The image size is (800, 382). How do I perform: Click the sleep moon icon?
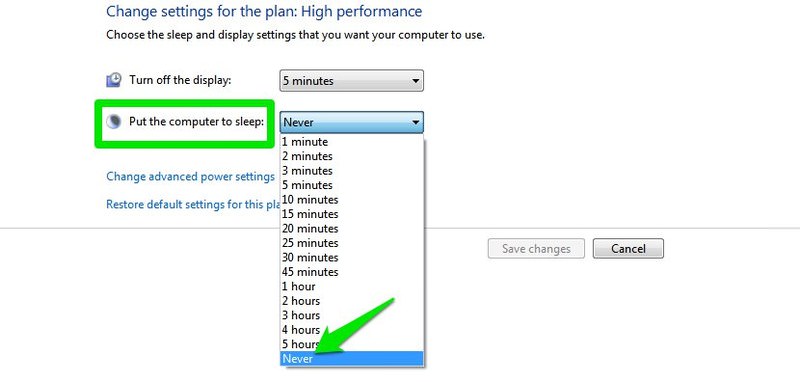coord(114,121)
